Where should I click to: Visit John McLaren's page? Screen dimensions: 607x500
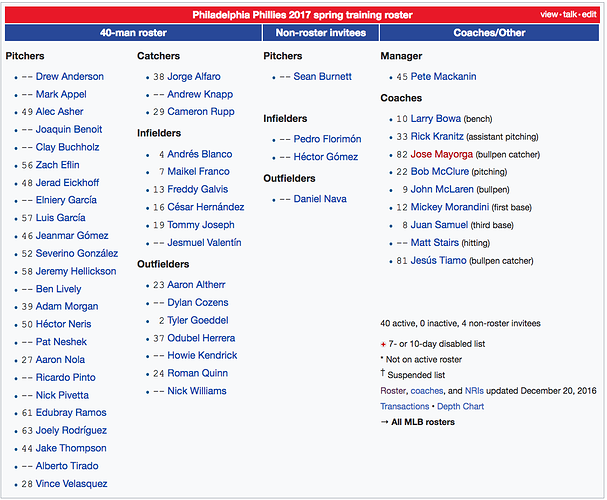click(x=442, y=190)
